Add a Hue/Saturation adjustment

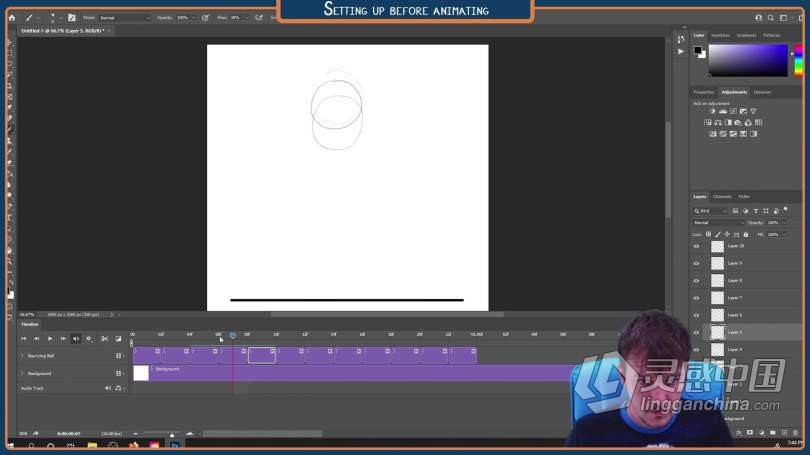[x=708, y=123]
